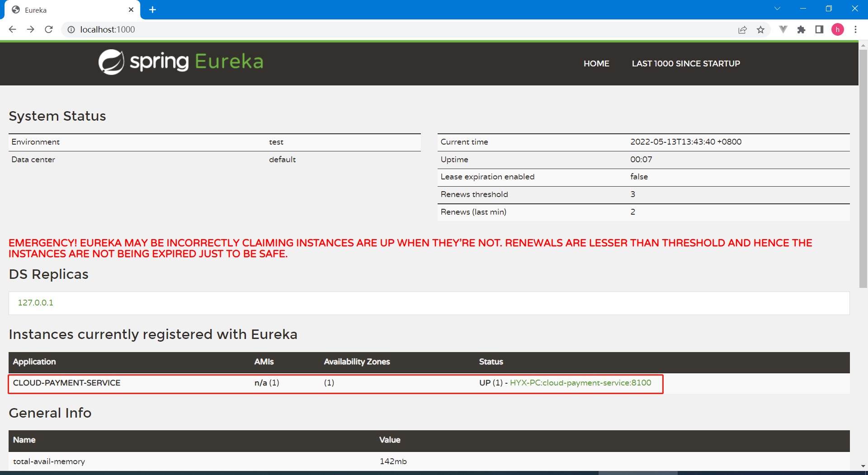The image size is (868, 475).
Task: Open the Chrome three-dot menu
Action: [855, 29]
